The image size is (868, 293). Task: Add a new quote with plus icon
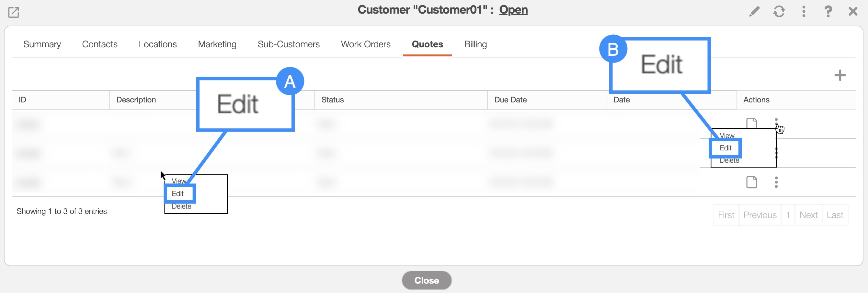click(x=840, y=75)
